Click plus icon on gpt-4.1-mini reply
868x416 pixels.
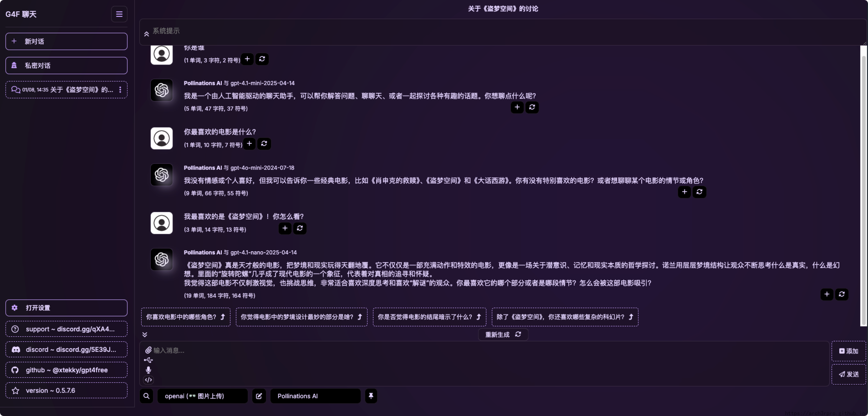point(517,107)
